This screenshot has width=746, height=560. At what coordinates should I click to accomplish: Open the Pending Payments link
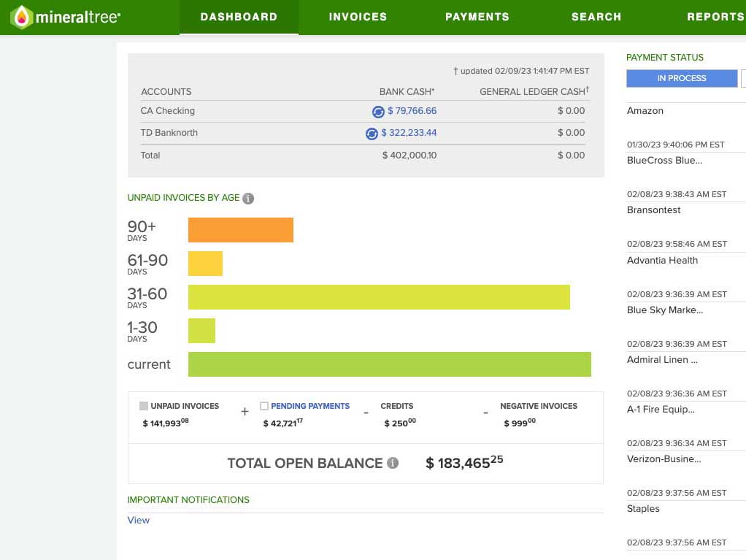point(310,406)
